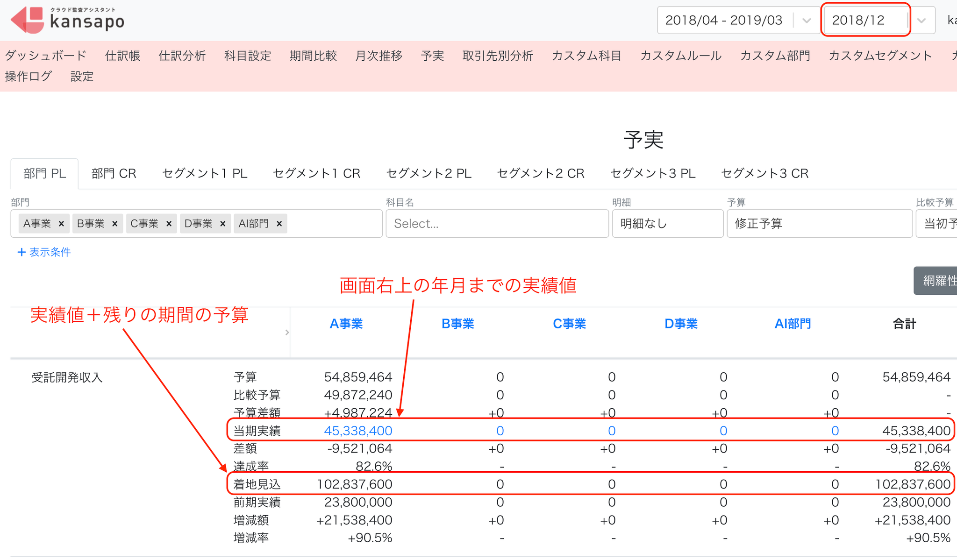
Task: Remove the B事業 department tag
Action: tap(115, 224)
